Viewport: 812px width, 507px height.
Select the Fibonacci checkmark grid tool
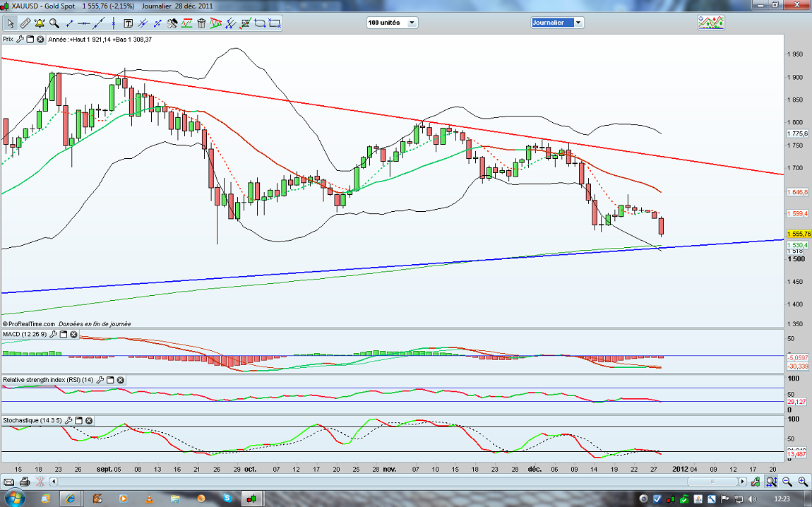click(x=246, y=23)
